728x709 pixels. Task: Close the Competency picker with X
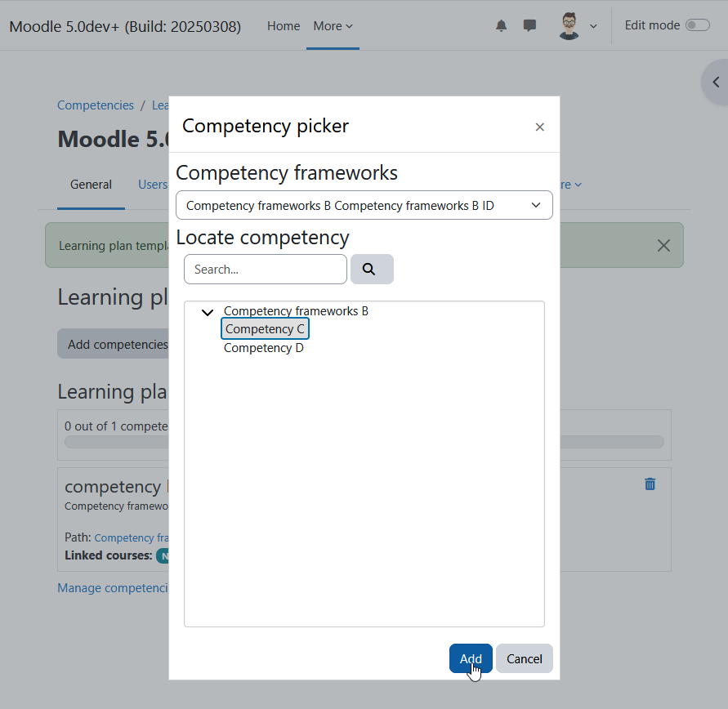539,127
